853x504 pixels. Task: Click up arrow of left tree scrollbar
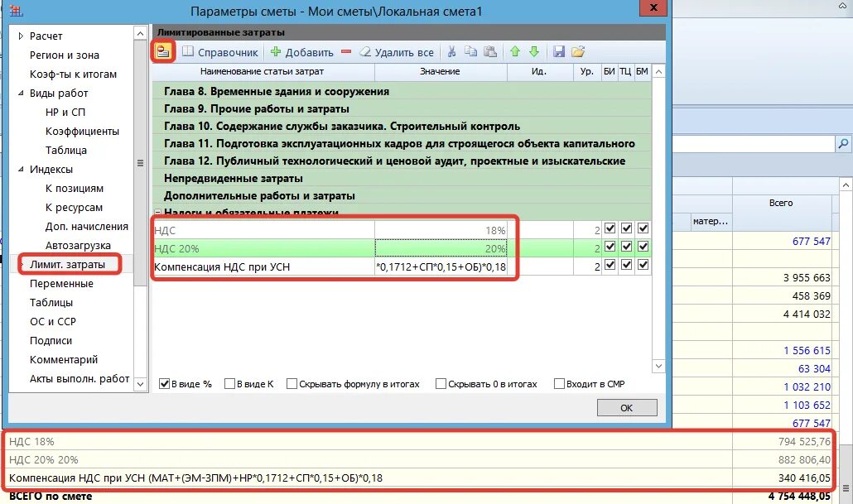point(140,33)
